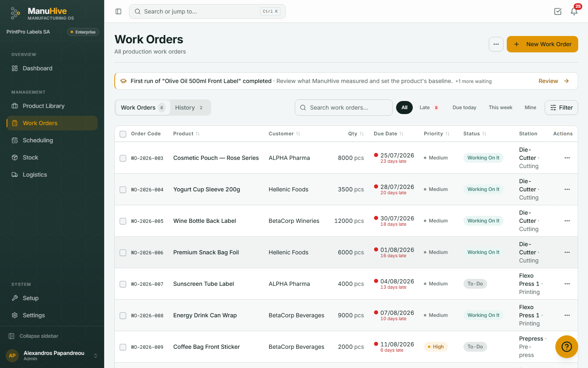This screenshot has height=368, width=588.
Task: Click the ManuHive logo icon
Action: pos(16,13)
